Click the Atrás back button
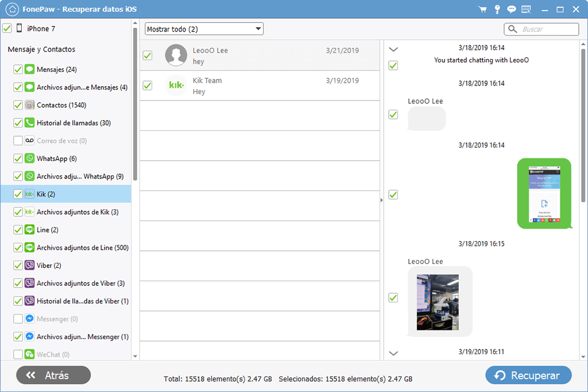The image size is (588, 392). tap(53, 375)
